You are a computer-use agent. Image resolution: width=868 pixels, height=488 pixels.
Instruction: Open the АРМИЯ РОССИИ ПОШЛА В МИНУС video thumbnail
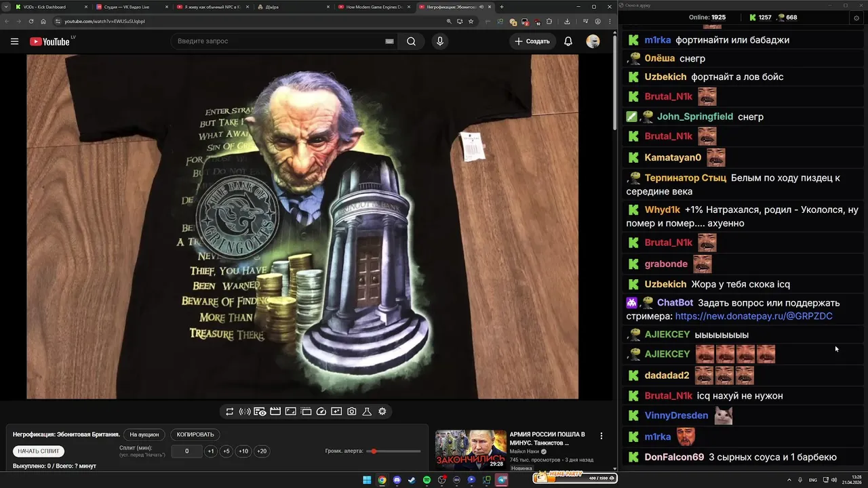471,449
